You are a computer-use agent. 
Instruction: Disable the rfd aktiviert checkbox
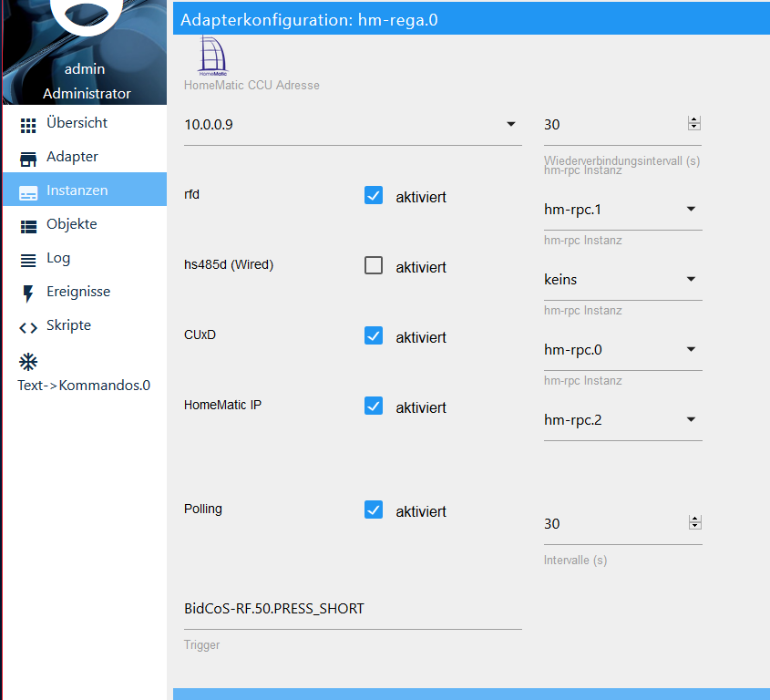tap(374, 195)
